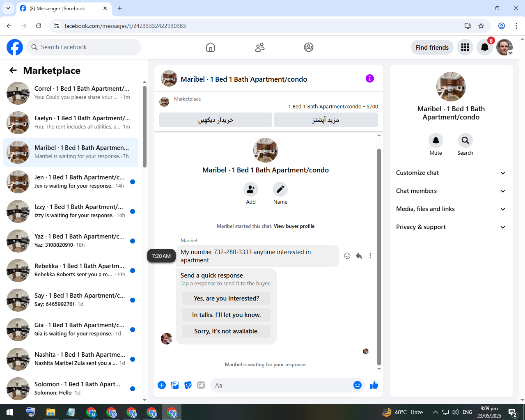This screenshot has width=525, height=420.
Task: Open Maribel's listing thumbnail in right panel
Action: point(451,87)
